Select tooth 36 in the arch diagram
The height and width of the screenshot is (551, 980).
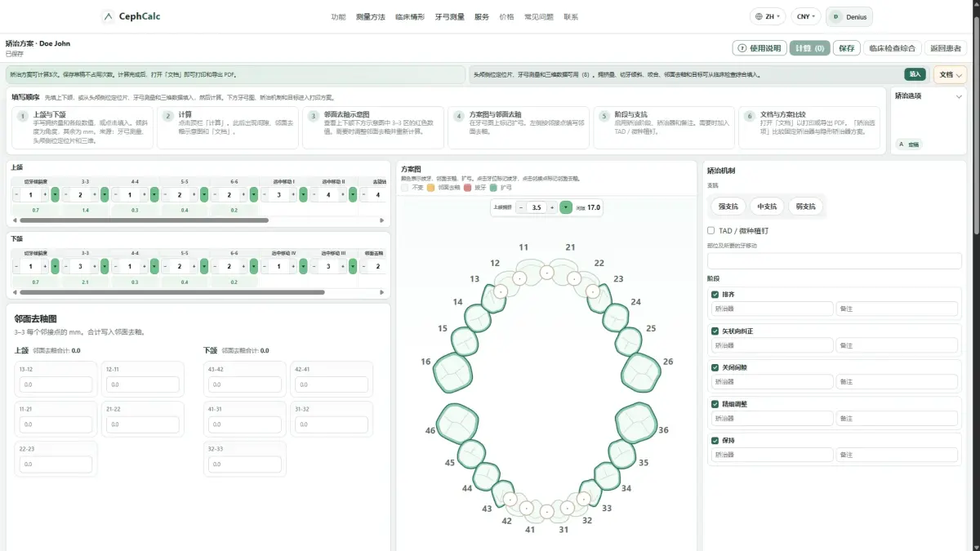635,422
